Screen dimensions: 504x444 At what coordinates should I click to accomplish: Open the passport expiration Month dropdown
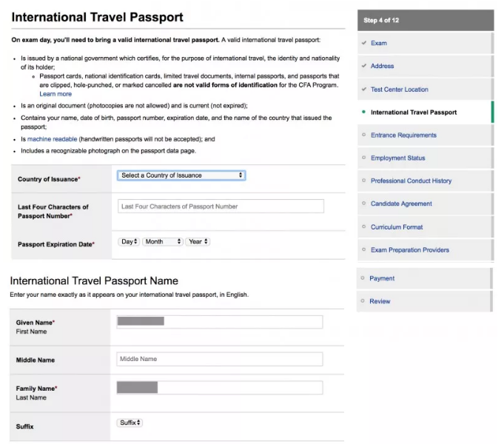(162, 241)
